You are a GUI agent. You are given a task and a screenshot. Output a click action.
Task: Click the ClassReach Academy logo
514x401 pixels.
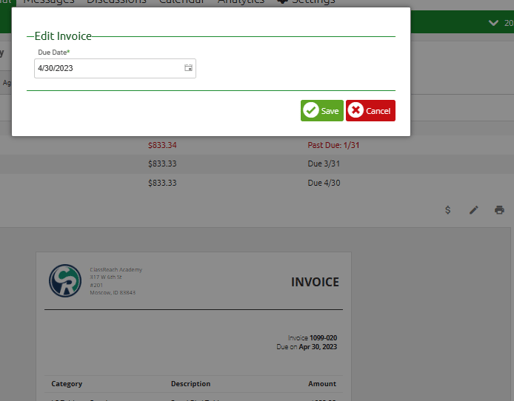click(x=65, y=281)
